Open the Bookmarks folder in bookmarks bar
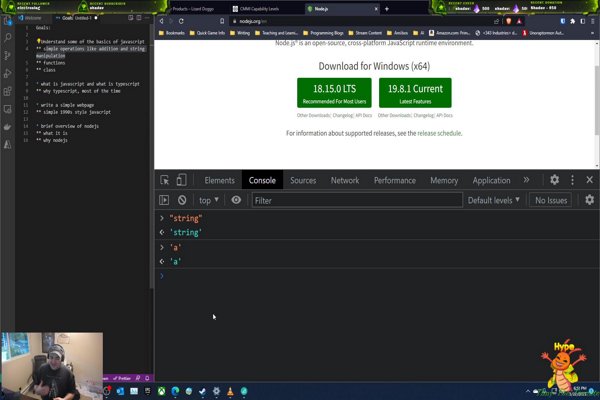 coord(171,33)
